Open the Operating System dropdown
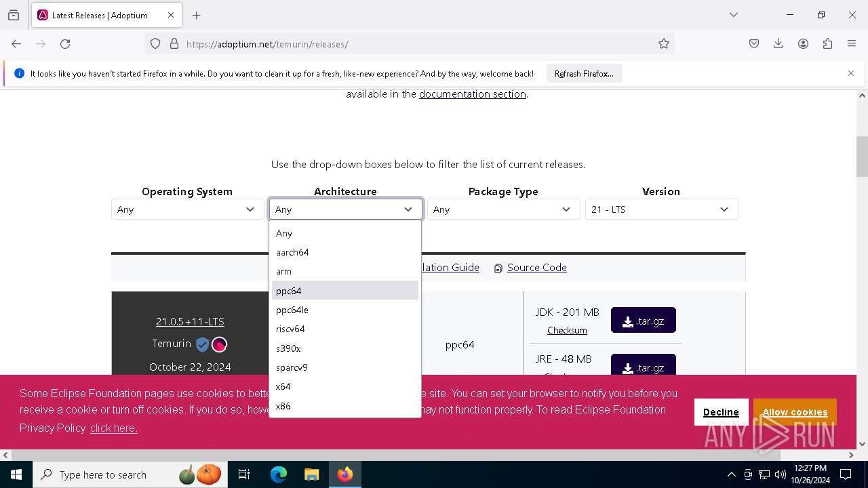 pyautogui.click(x=187, y=209)
